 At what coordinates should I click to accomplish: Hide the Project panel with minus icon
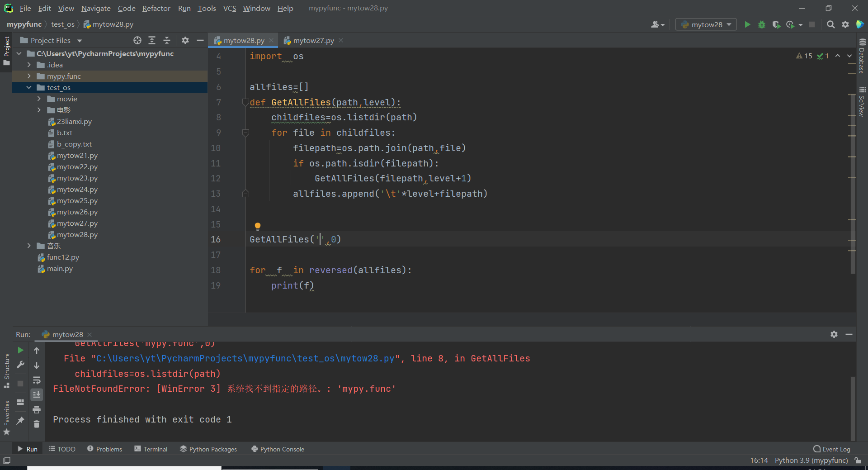tap(200, 40)
